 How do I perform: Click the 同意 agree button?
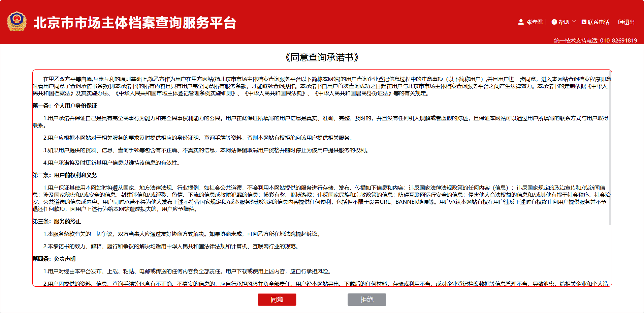(x=277, y=300)
